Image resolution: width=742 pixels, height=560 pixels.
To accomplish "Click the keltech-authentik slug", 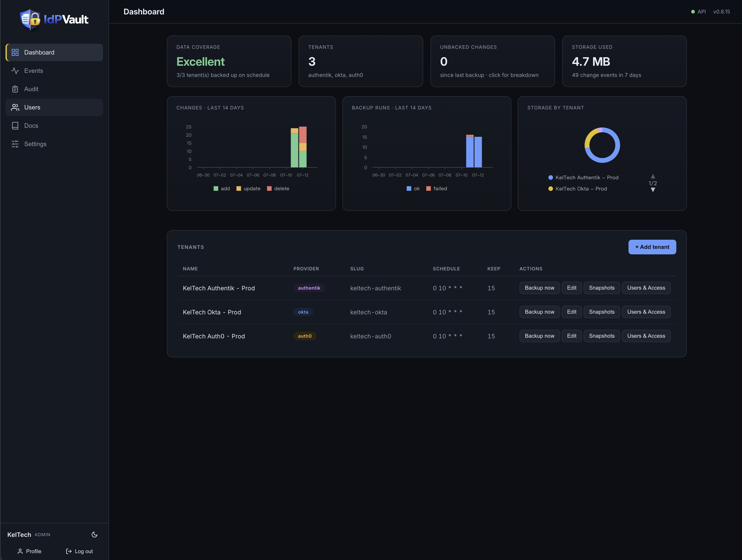I will coord(375,288).
